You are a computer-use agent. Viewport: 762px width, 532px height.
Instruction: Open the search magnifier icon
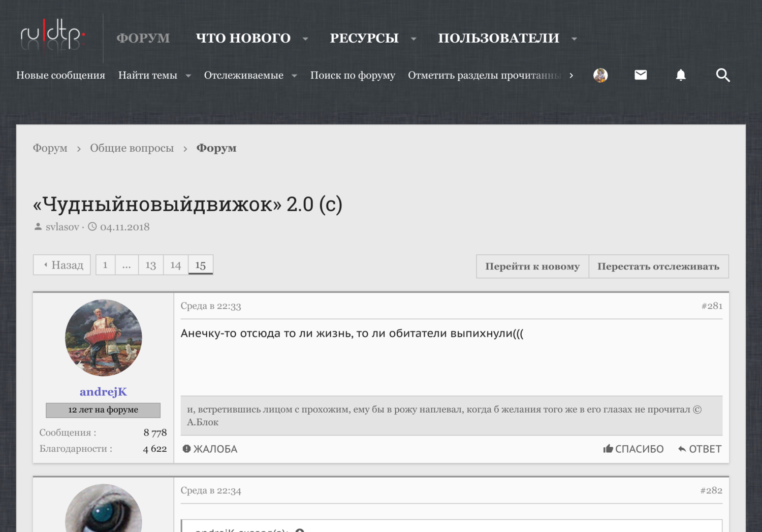[x=723, y=75]
